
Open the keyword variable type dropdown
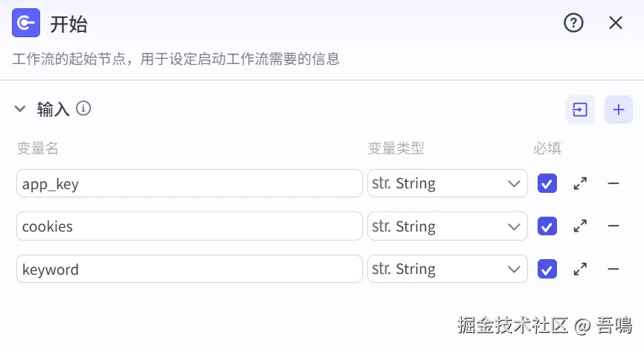point(447,270)
